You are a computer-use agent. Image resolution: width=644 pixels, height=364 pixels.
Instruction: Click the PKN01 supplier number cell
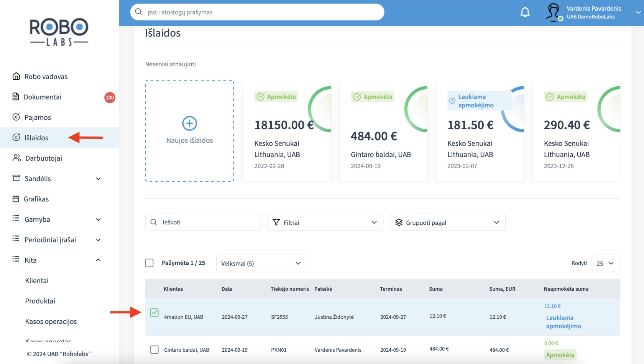279,350
